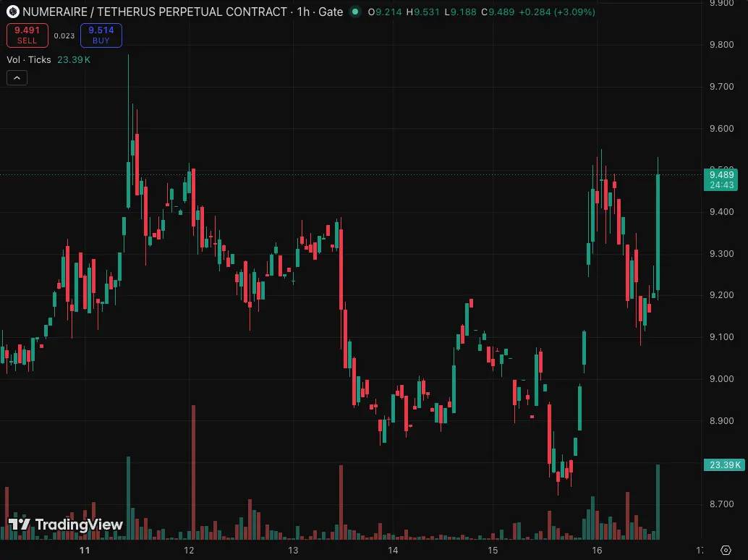Viewport: 748px width, 560px height.
Task: Click the 9.600 price axis label
Action: pos(722,129)
